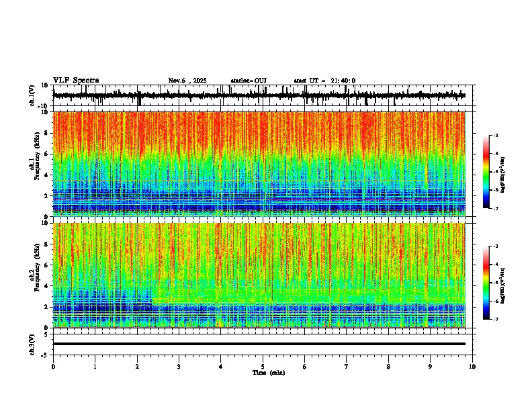Click ch.1 frequency axis tick "8"
Viewport: 532px width, 411px height.
coord(46,133)
